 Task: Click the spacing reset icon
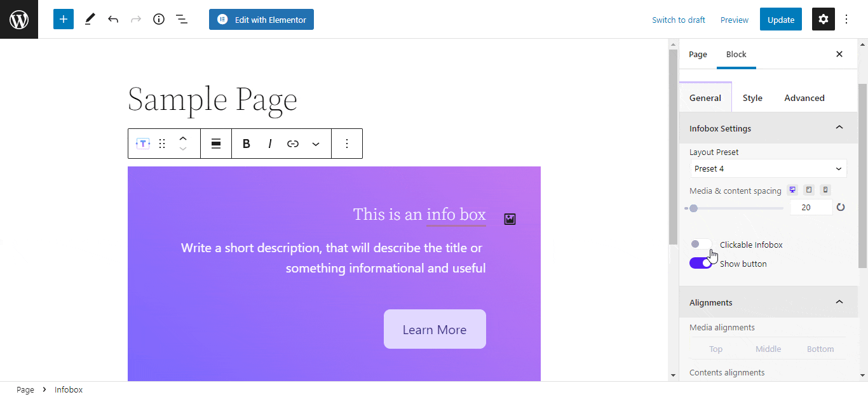point(841,207)
